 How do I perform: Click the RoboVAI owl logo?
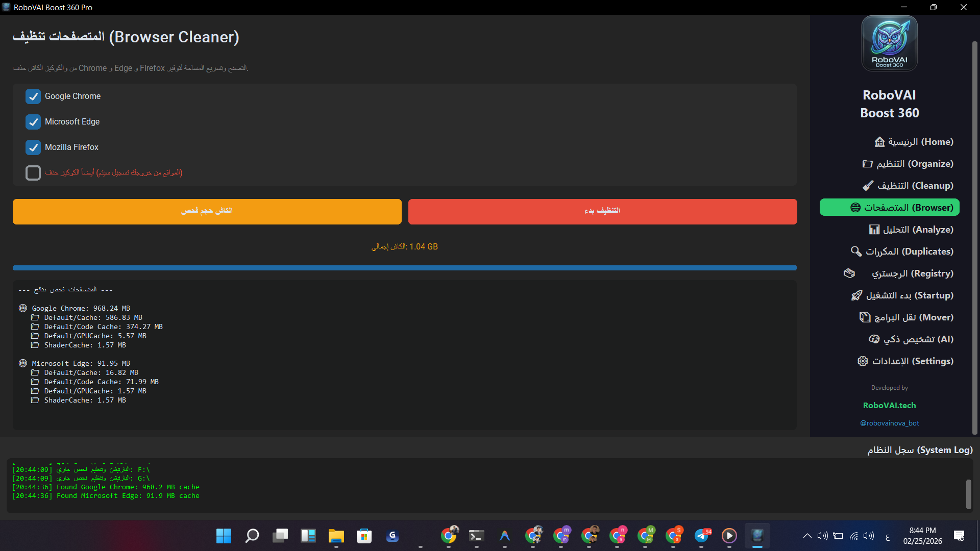(889, 43)
